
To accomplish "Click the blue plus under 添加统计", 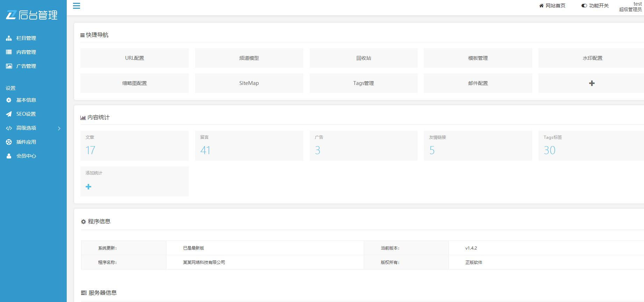I will coord(88,187).
